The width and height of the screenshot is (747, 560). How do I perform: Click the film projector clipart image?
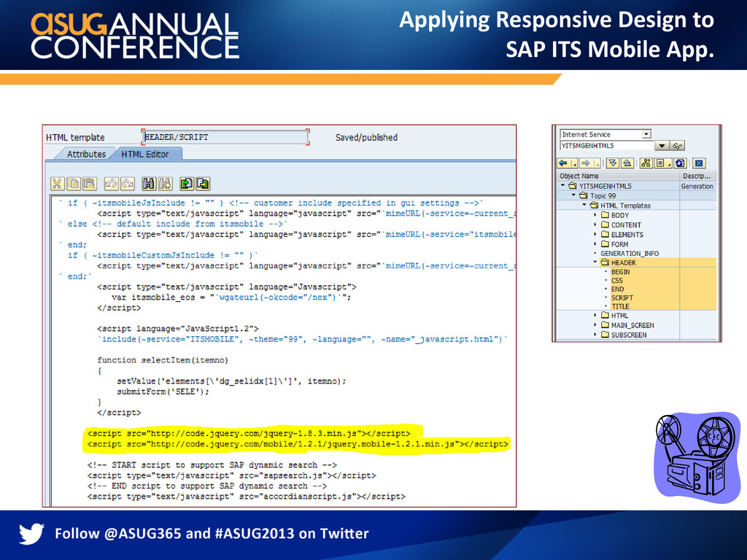tap(697, 457)
